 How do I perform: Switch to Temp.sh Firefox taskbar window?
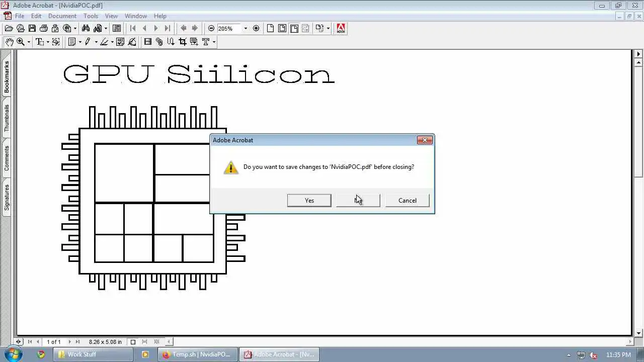[x=197, y=354]
